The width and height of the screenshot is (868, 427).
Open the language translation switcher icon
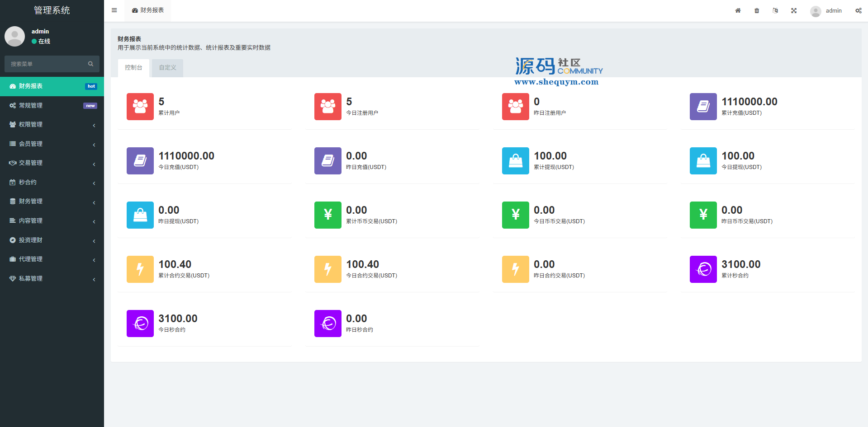point(775,10)
